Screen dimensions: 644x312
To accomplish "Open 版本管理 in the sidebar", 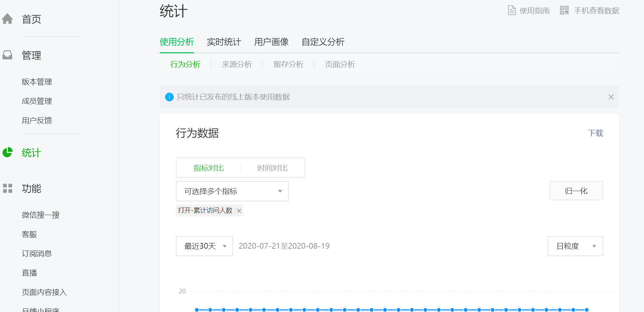I will pyautogui.click(x=37, y=82).
